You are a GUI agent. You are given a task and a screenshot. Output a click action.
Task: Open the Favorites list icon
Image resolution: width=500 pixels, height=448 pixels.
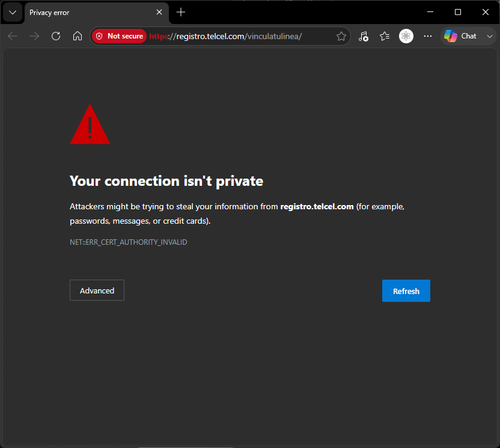click(385, 36)
